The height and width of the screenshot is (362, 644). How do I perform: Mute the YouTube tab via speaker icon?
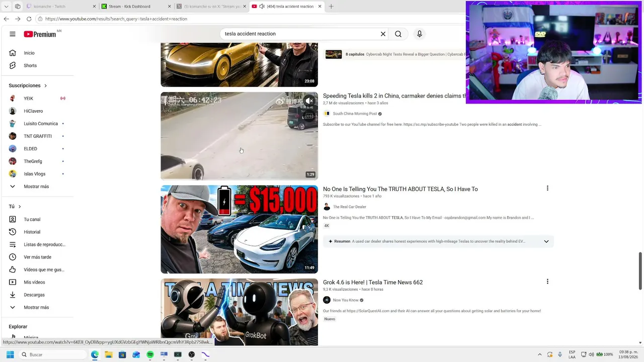(262, 7)
